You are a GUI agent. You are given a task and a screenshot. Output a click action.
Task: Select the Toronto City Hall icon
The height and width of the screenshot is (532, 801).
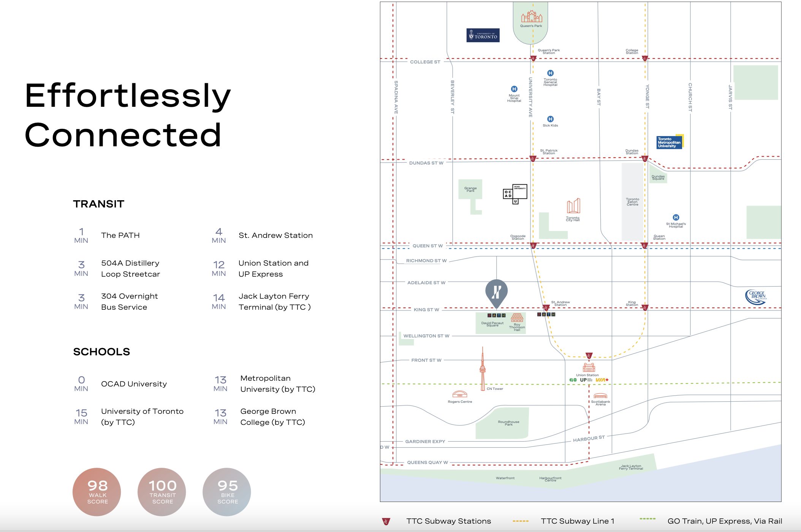(573, 206)
